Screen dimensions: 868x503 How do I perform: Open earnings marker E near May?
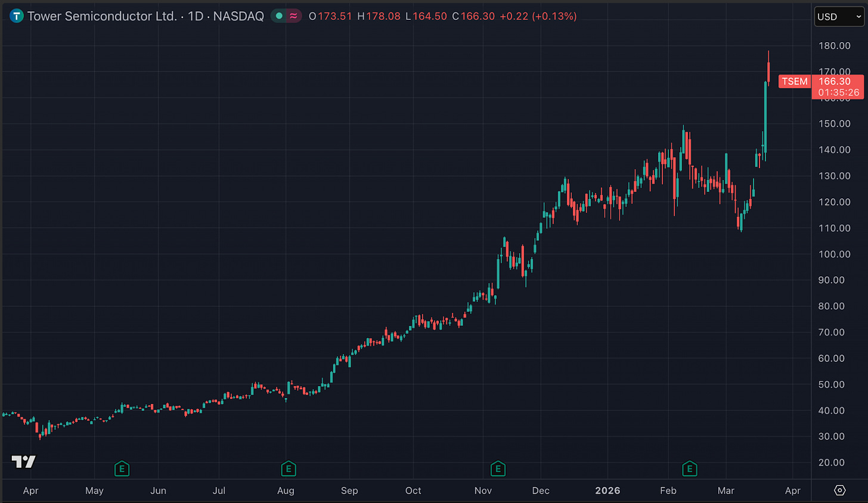coord(122,468)
